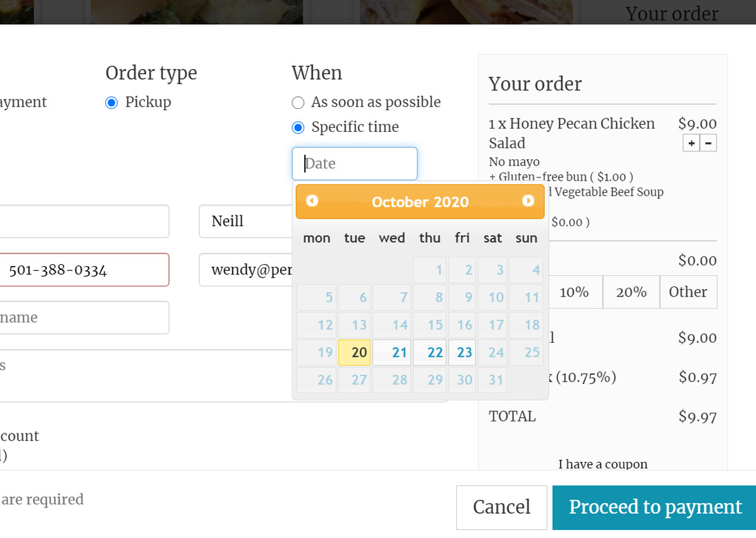Select the Pickup order type
Screen dimensions: 756x538
click(x=112, y=103)
